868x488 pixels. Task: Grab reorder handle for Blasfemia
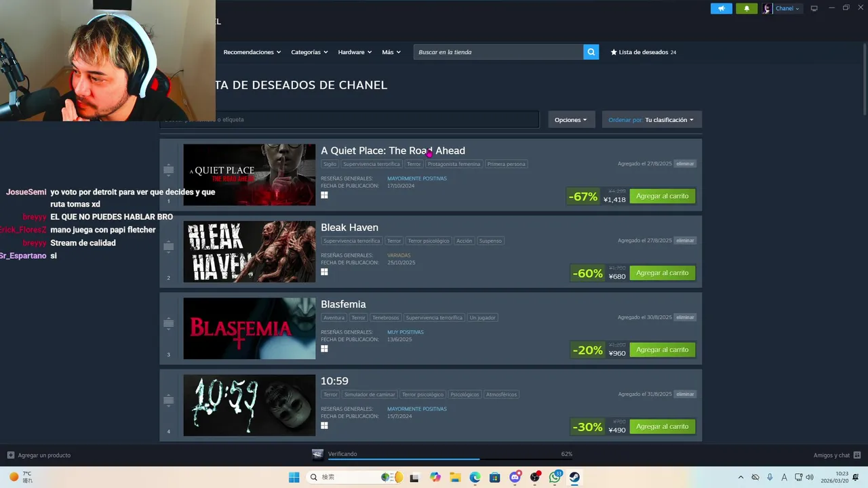[x=169, y=323]
